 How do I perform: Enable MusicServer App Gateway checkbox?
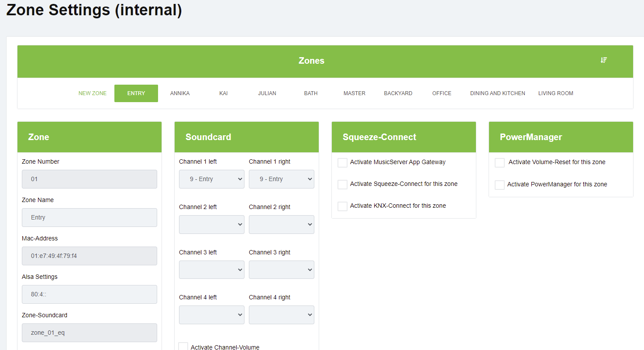tap(343, 163)
